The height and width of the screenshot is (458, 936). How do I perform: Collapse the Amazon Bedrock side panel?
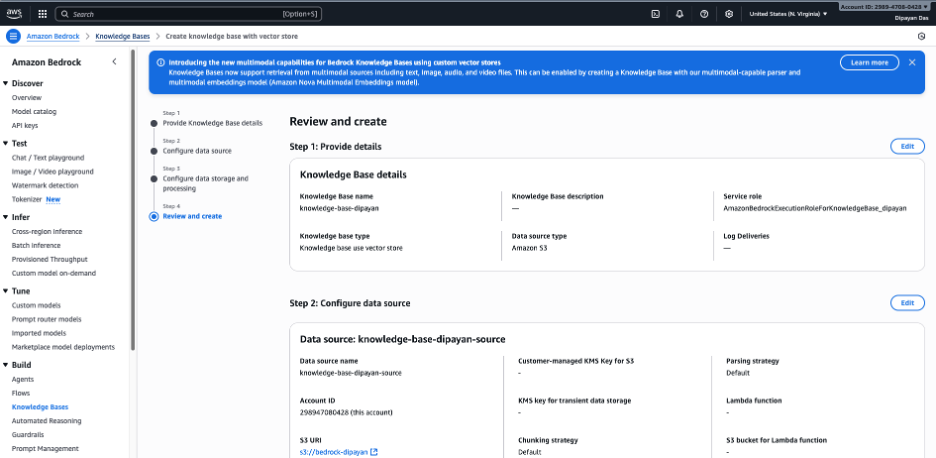115,62
